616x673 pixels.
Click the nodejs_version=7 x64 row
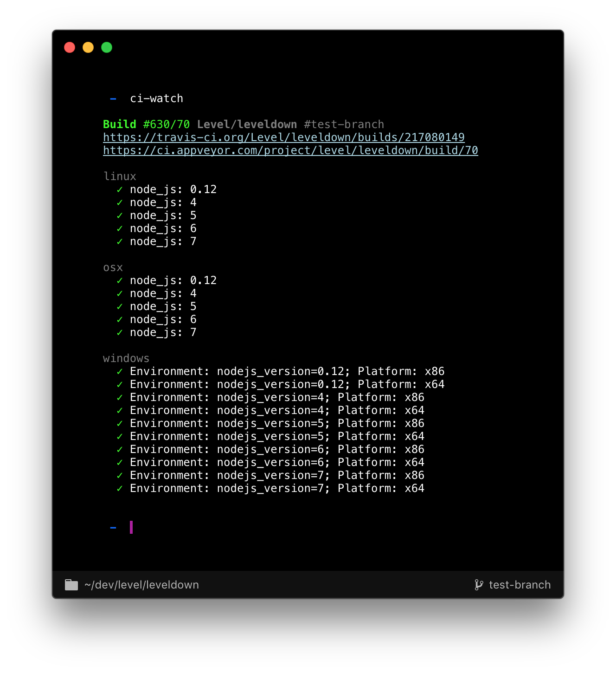point(270,488)
